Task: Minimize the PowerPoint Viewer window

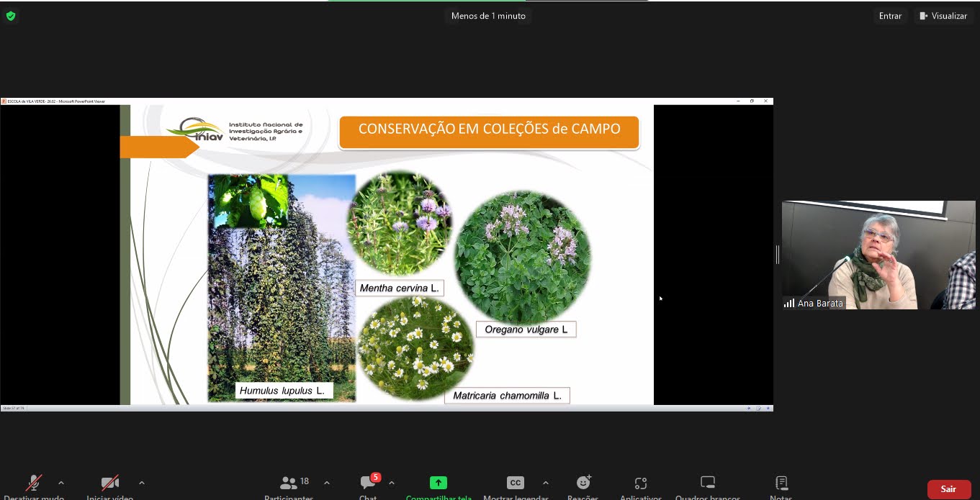Action: pos(738,101)
